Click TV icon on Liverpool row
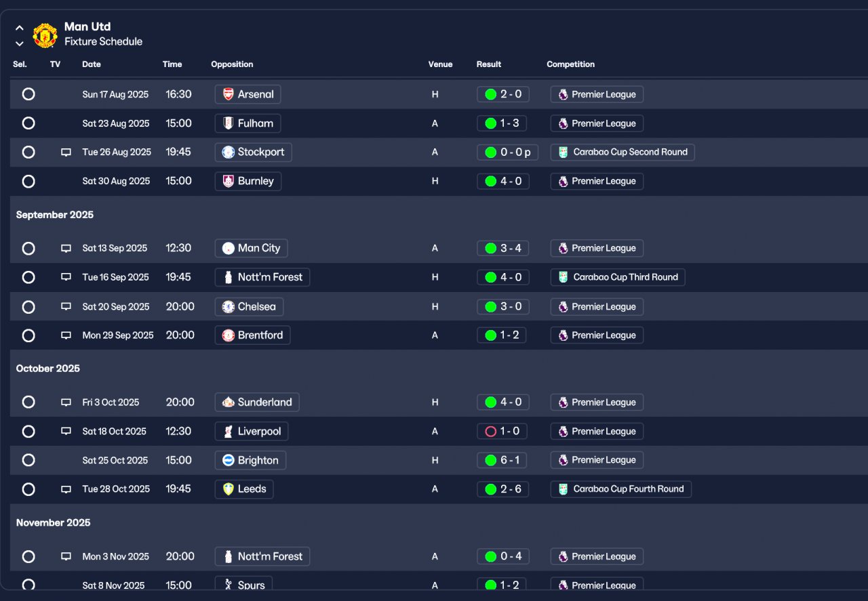Screen dimensions: 868x601 [x=66, y=432]
